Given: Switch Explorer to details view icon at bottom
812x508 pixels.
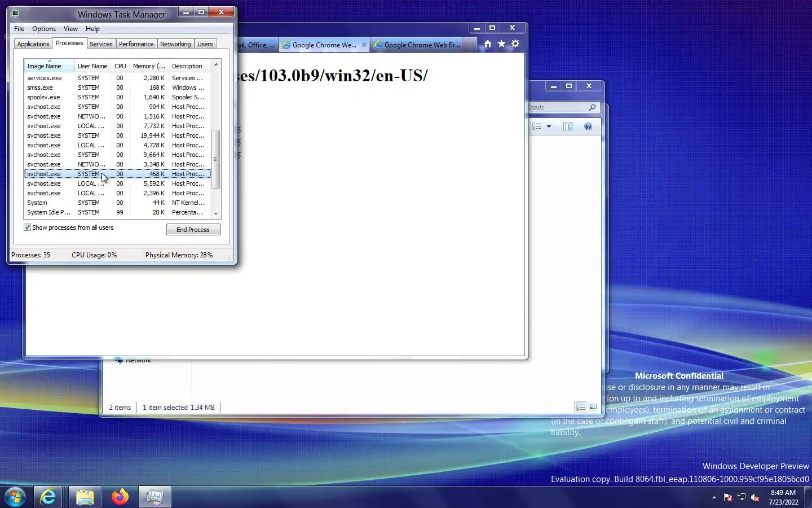Looking at the screenshot, I should click(x=580, y=407).
